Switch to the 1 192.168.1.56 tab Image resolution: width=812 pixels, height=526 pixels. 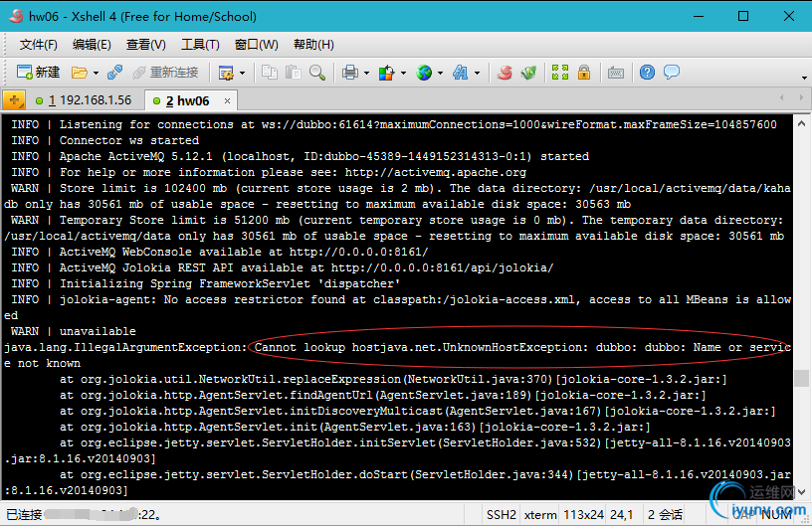click(84, 100)
